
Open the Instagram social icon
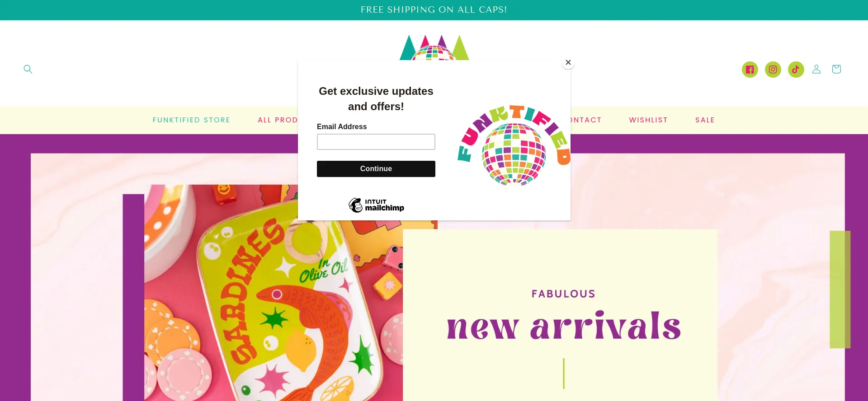[773, 70]
